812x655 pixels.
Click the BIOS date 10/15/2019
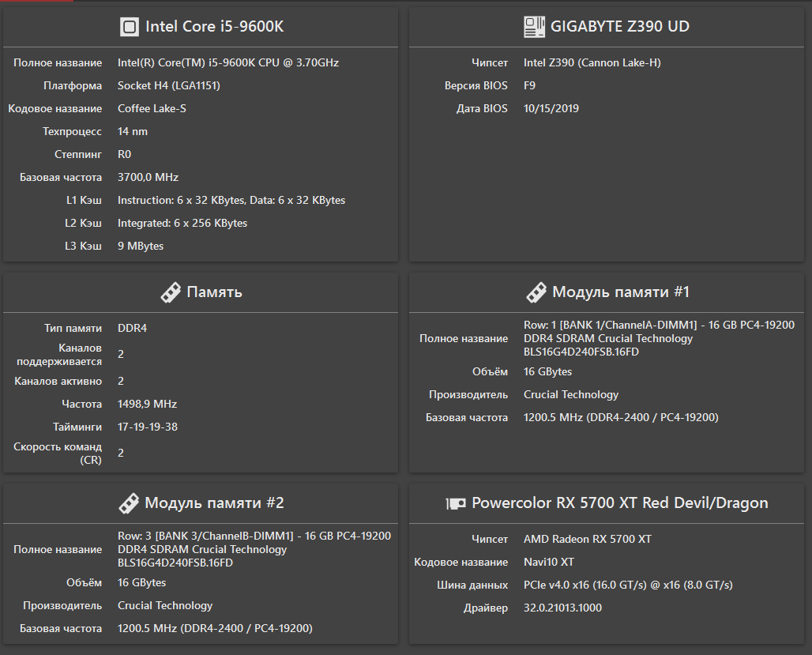(551, 108)
